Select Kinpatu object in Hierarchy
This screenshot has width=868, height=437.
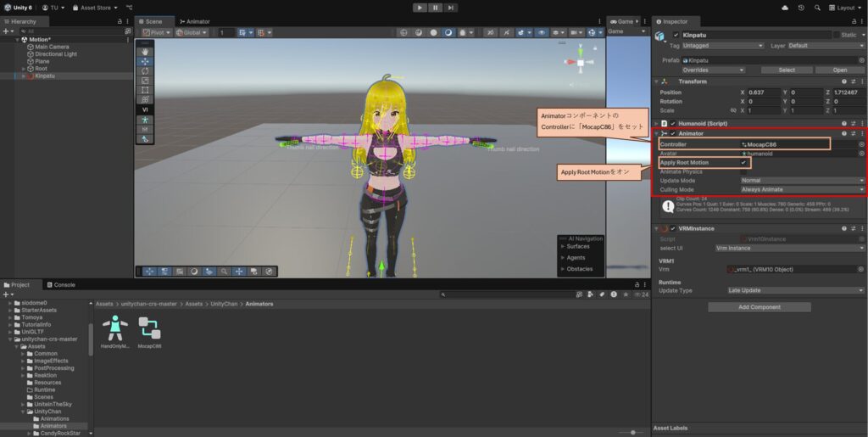point(45,76)
